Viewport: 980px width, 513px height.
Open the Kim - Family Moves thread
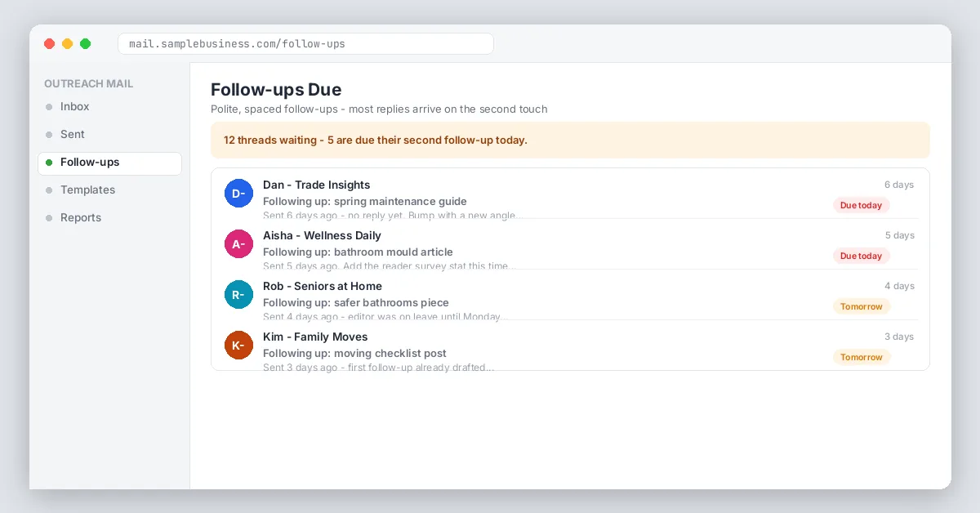coord(570,346)
